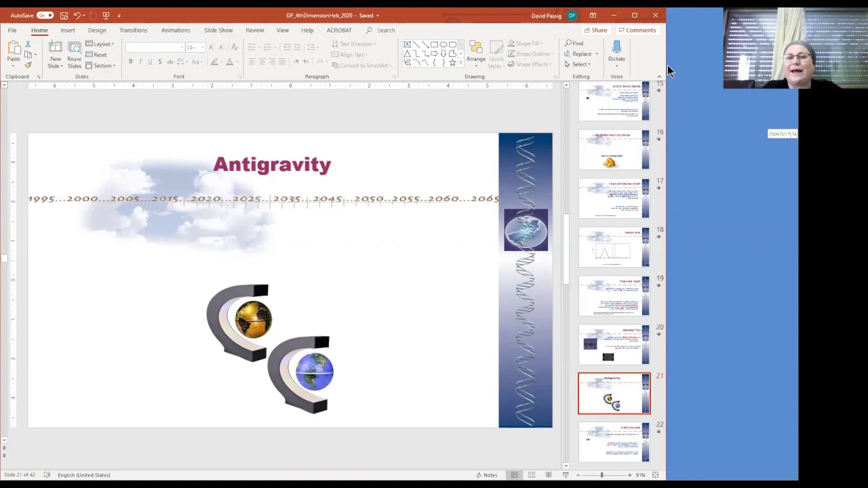The width and height of the screenshot is (868, 488).
Task: Toggle the AutoSave switch
Action: tap(45, 15)
